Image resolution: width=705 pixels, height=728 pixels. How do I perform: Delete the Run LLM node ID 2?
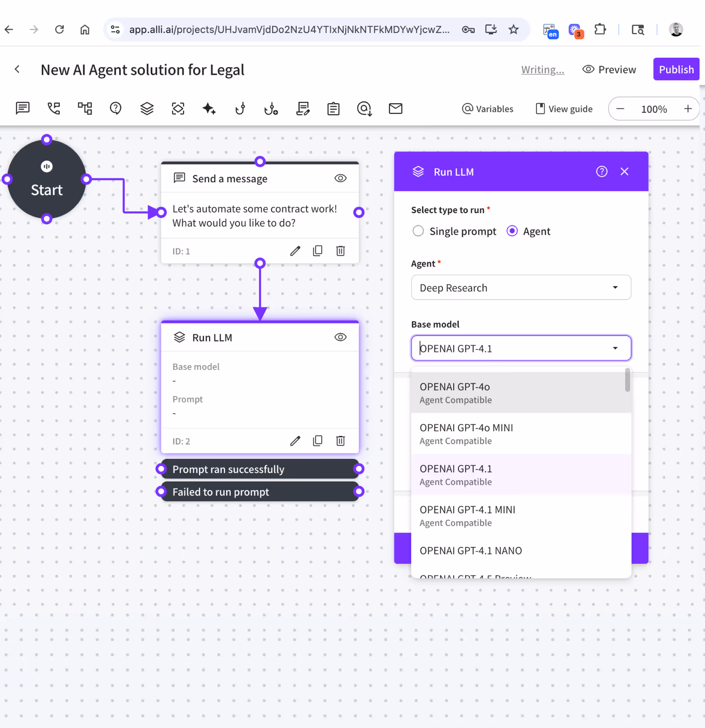341,441
